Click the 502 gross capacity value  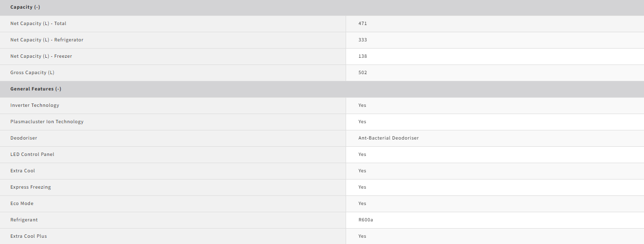pos(362,73)
